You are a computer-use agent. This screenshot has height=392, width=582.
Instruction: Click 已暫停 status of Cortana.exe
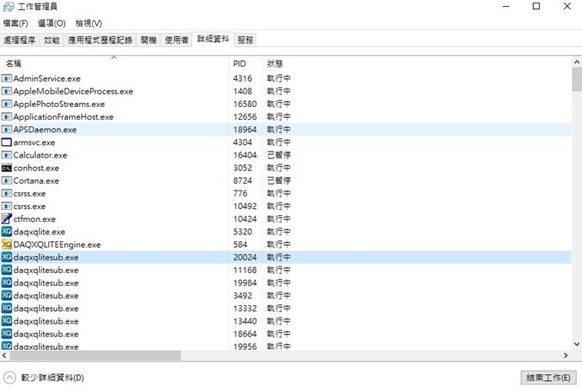pyautogui.click(x=278, y=181)
